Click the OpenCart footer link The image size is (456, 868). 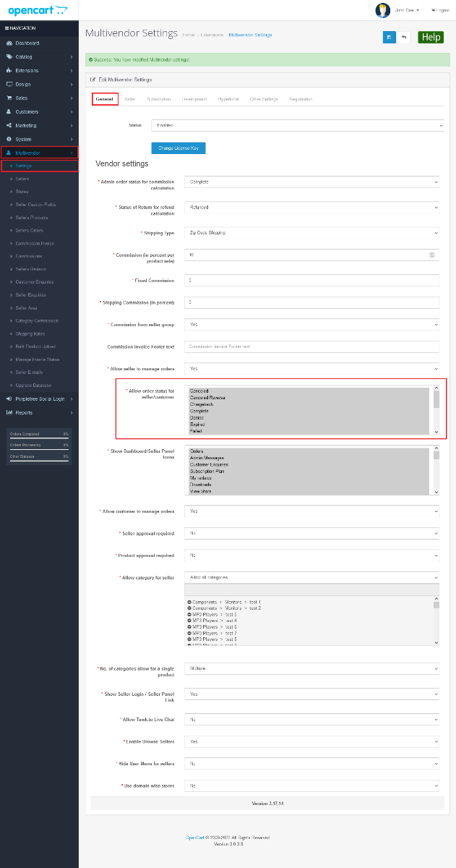194,838
